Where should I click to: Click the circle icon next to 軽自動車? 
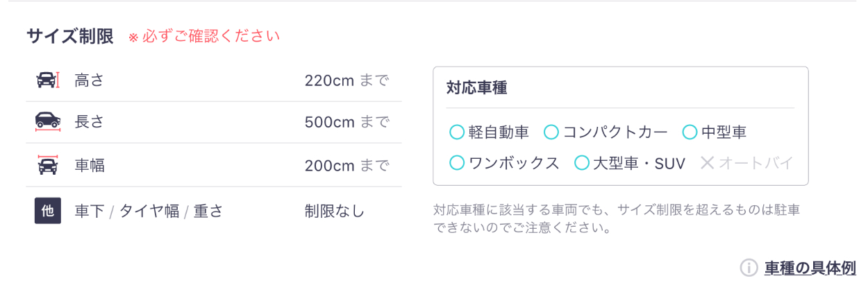pos(457,132)
